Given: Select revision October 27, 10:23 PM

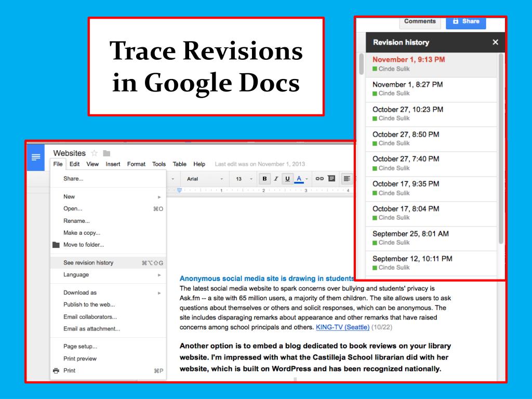Looking at the screenshot, I should pyautogui.click(x=431, y=114).
